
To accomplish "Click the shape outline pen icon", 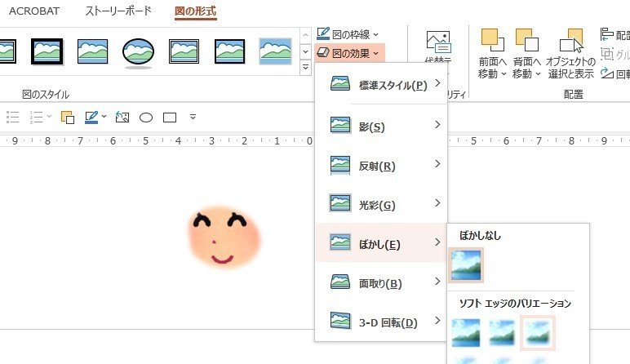I will pyautogui.click(x=91, y=118).
